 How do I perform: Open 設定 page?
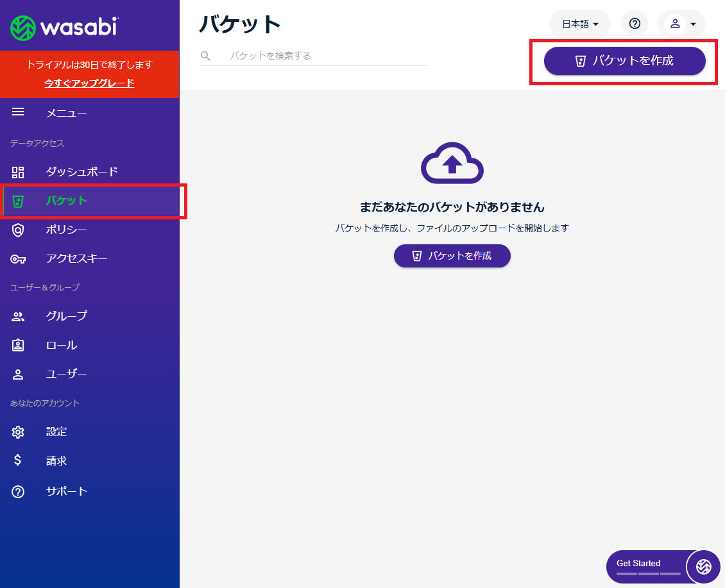coord(90,432)
